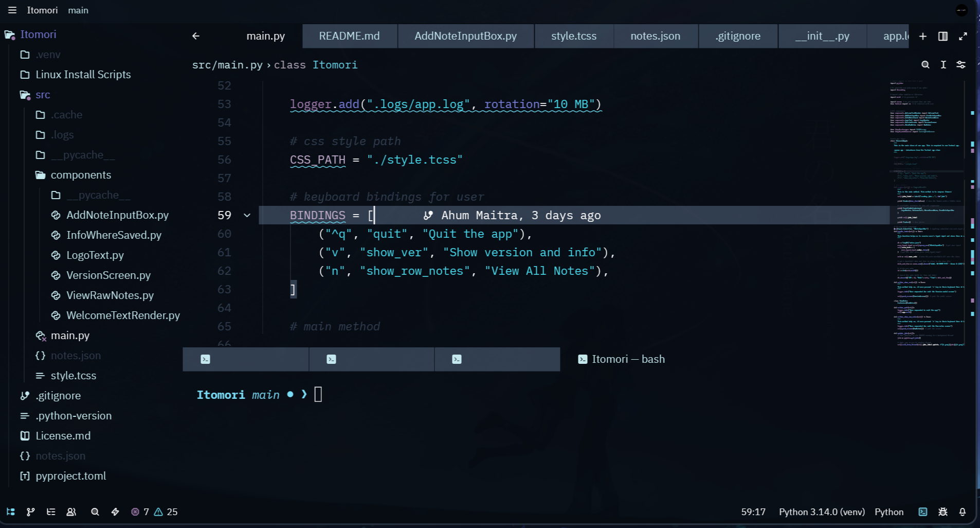
Task: Open the user avatar menu
Action: [961, 10]
